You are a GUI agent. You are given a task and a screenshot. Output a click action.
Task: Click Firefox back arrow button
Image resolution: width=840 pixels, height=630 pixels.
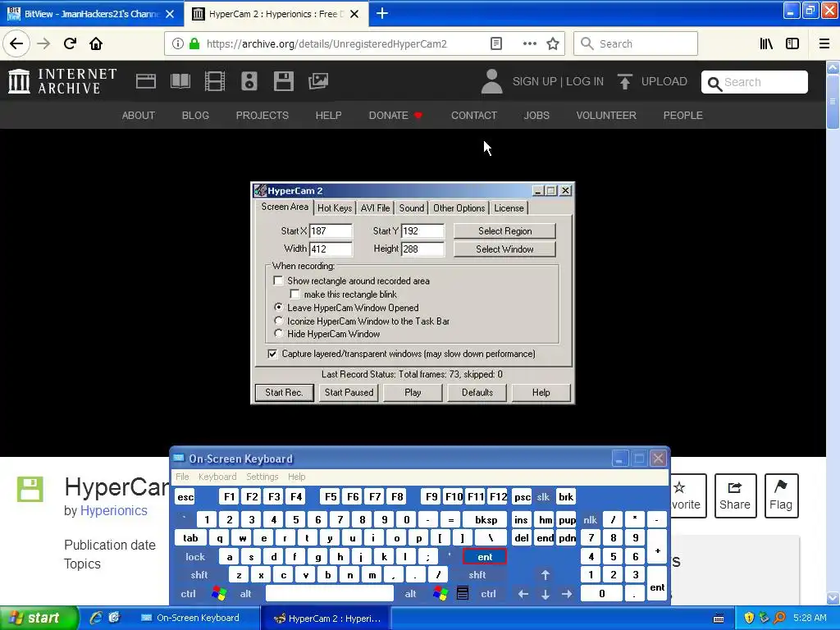16,43
